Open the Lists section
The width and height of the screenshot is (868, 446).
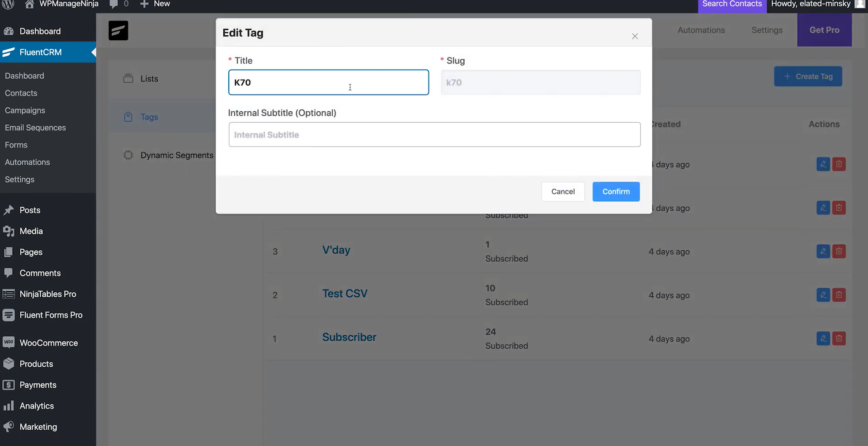pos(149,79)
